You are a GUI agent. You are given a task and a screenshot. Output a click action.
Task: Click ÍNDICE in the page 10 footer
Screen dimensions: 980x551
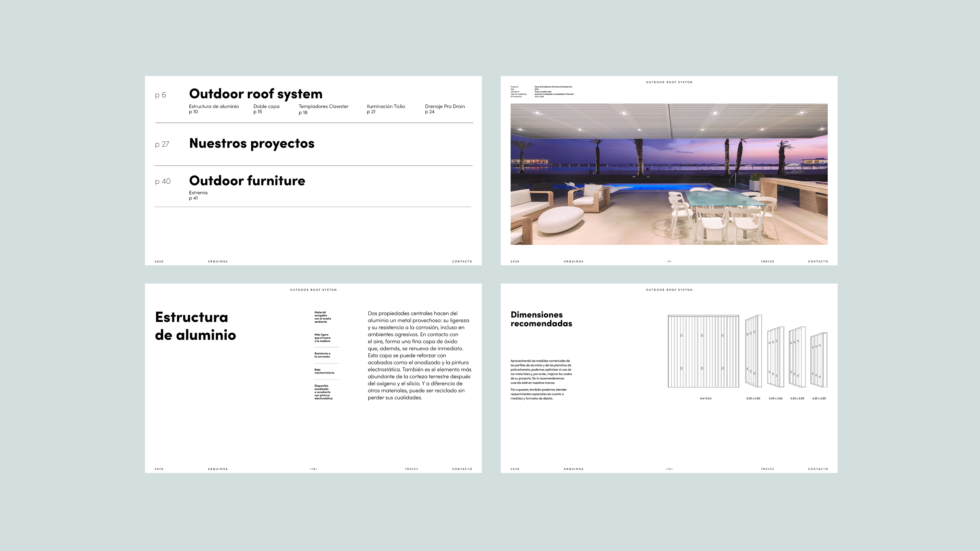(x=412, y=469)
